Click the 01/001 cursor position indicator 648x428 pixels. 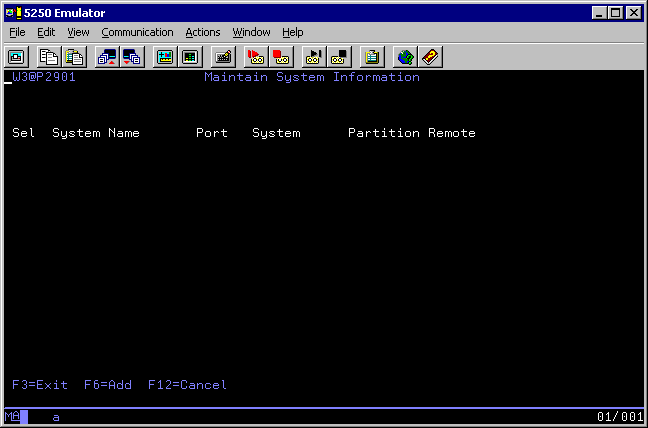coord(620,416)
